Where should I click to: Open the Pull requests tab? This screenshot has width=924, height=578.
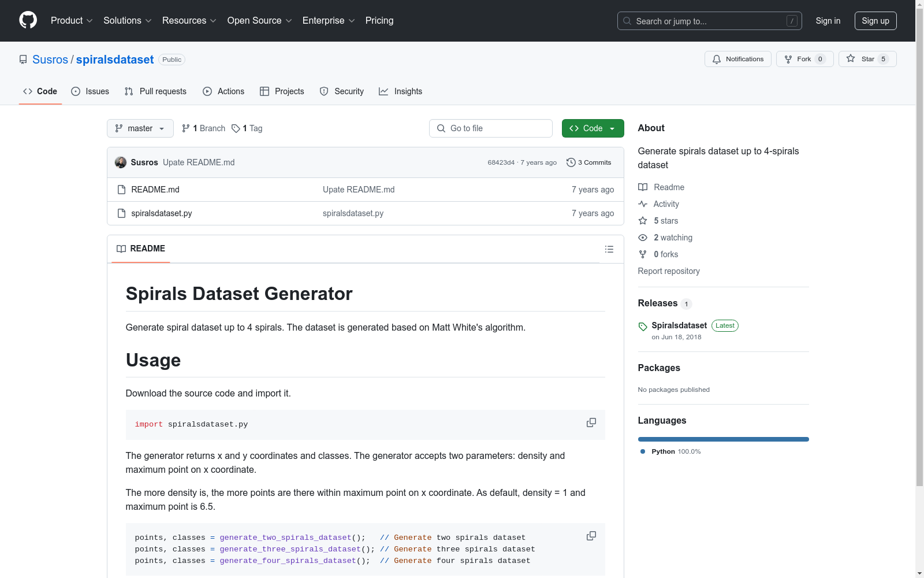click(155, 91)
